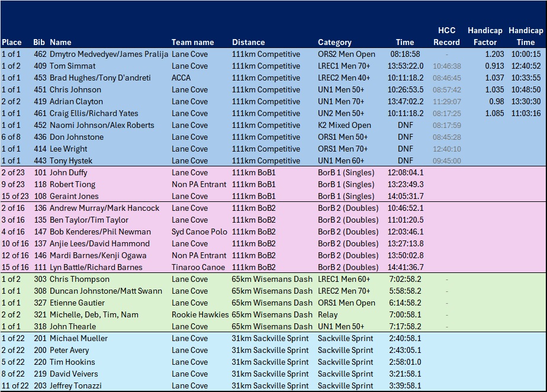This screenshot has height=392, width=547.
Task: Select the Category column header
Action: (x=334, y=42)
